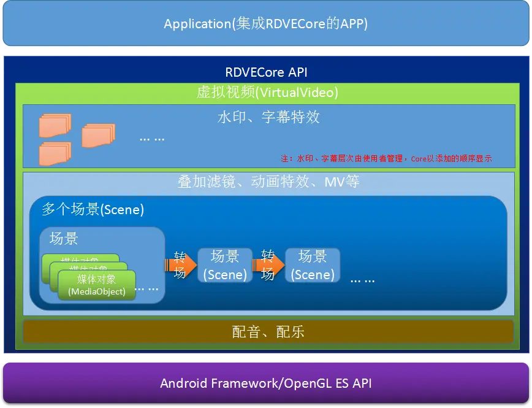Screen dimensions: 532x408
Task: Open the Application(集成RDVECore的APP) bar
Action: [x=266, y=24]
